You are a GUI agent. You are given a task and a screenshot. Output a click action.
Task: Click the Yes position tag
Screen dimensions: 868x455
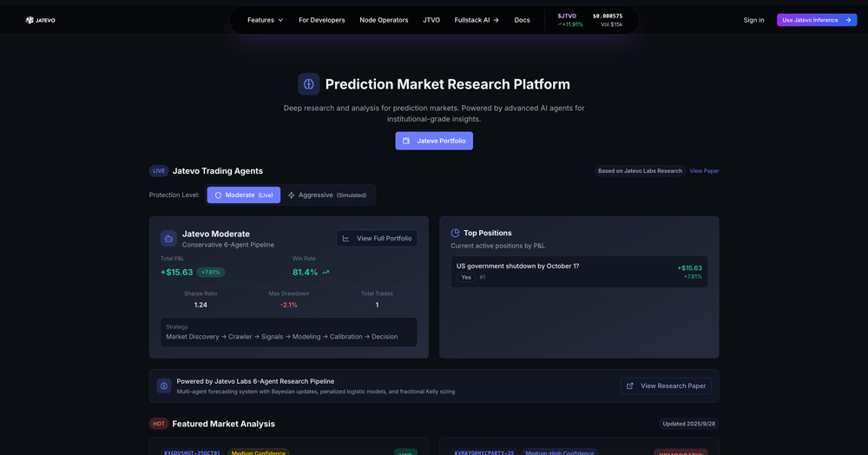click(x=466, y=277)
